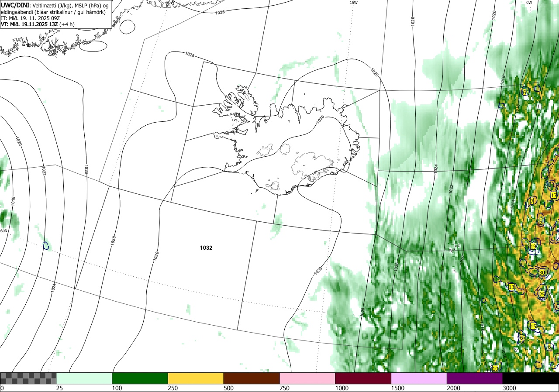Click the VT valid time 13Z line
Screen dimensions: 559x392
click(x=38, y=24)
